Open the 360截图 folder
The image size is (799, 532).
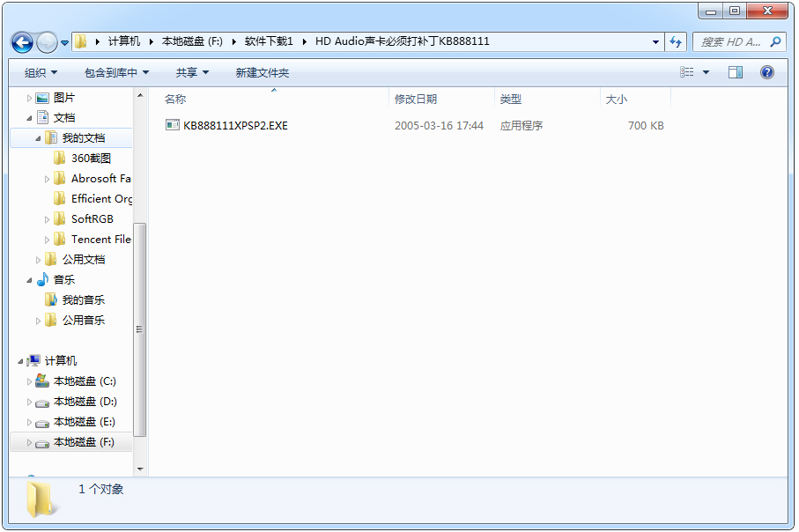pos(92,158)
